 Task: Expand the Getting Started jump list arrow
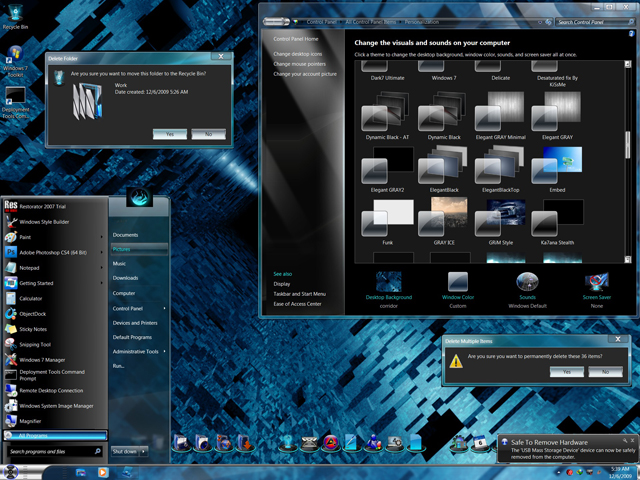pos(101,283)
